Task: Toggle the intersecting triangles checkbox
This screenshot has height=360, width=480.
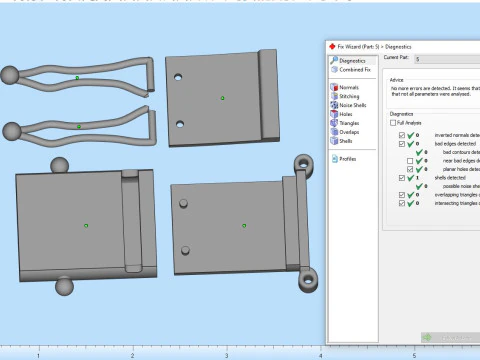Action: click(402, 203)
